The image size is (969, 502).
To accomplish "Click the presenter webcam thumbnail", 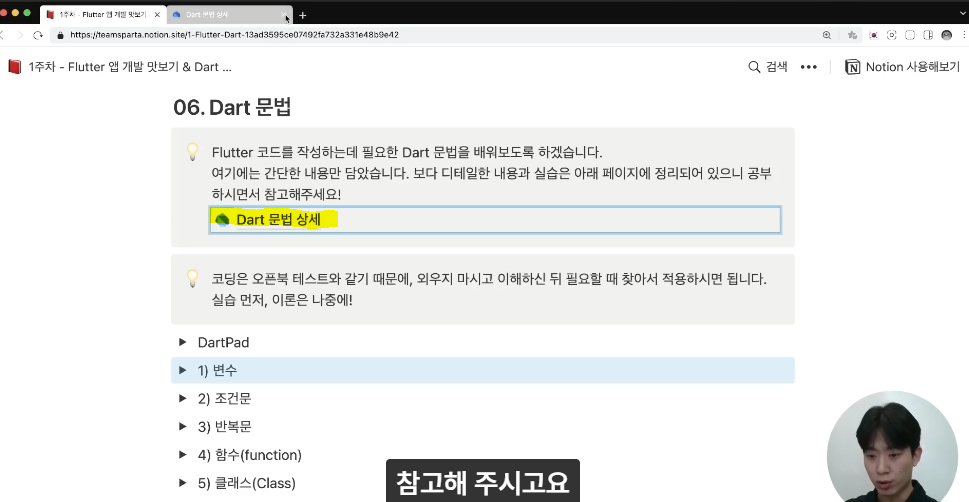I will pos(892,444).
